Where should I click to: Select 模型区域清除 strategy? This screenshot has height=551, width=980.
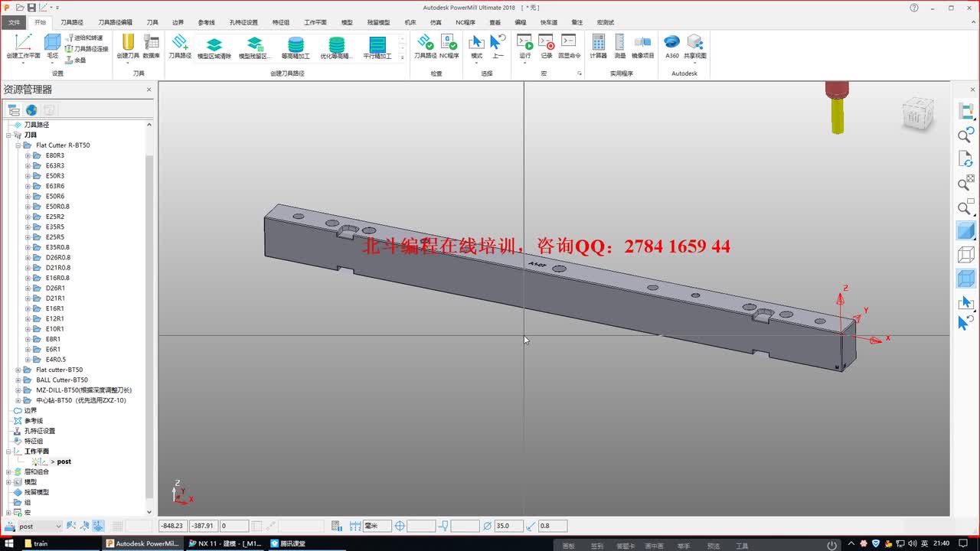214,47
